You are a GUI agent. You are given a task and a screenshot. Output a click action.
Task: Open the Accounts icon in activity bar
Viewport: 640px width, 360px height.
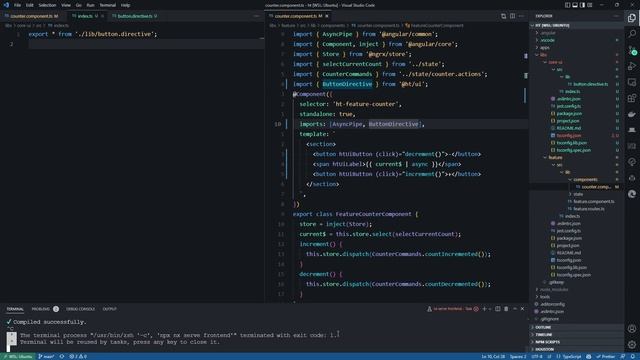point(632,328)
